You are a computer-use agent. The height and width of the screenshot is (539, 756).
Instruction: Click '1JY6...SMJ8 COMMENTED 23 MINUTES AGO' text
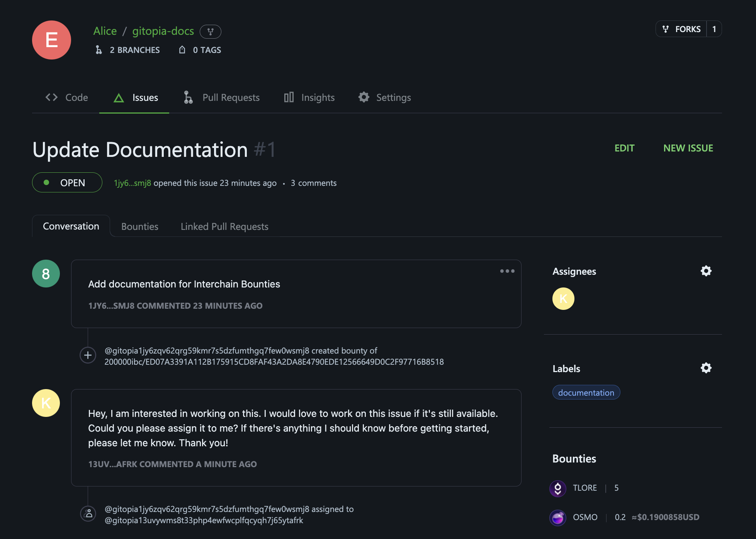[x=175, y=306]
